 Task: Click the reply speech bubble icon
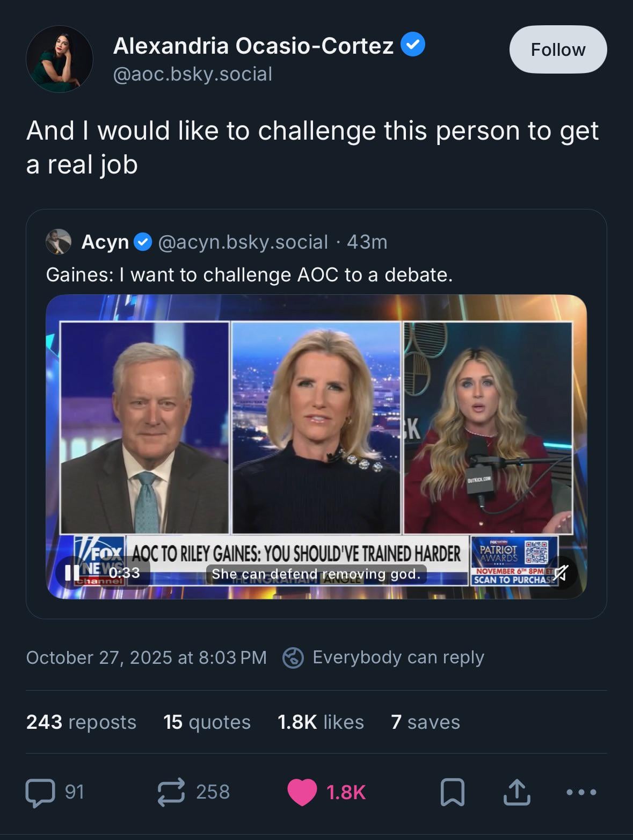tap(40, 793)
